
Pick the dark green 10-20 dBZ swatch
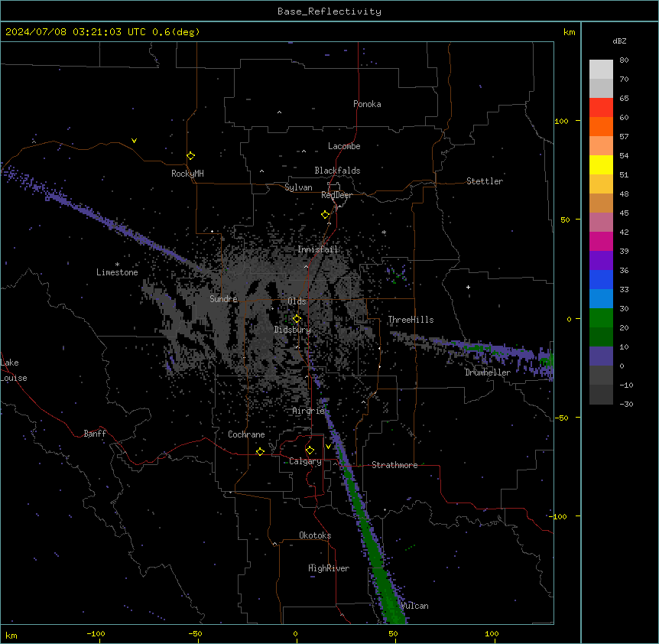click(x=601, y=337)
